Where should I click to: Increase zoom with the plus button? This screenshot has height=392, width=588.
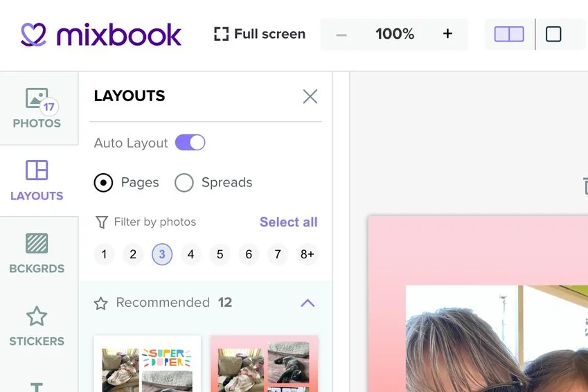click(x=447, y=34)
